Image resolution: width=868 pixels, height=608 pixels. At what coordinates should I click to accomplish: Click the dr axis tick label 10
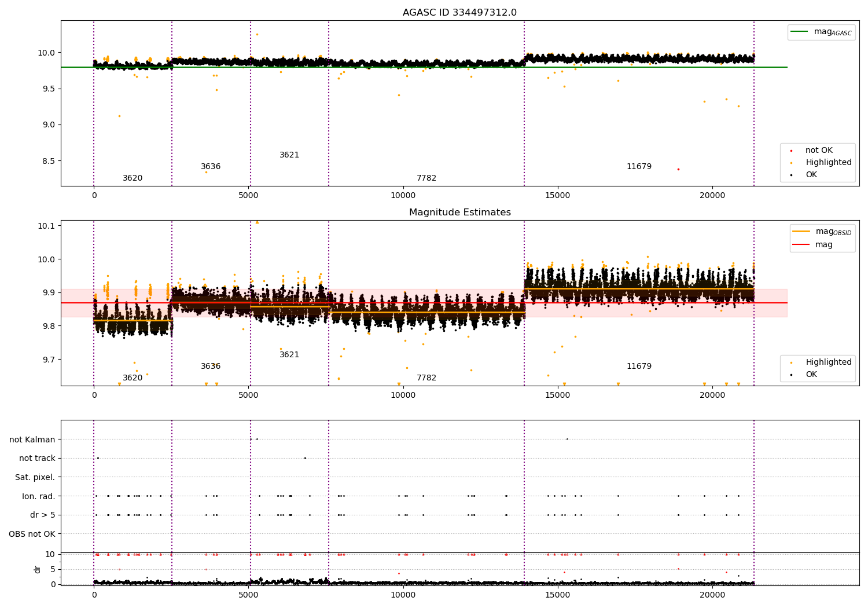[50, 554]
